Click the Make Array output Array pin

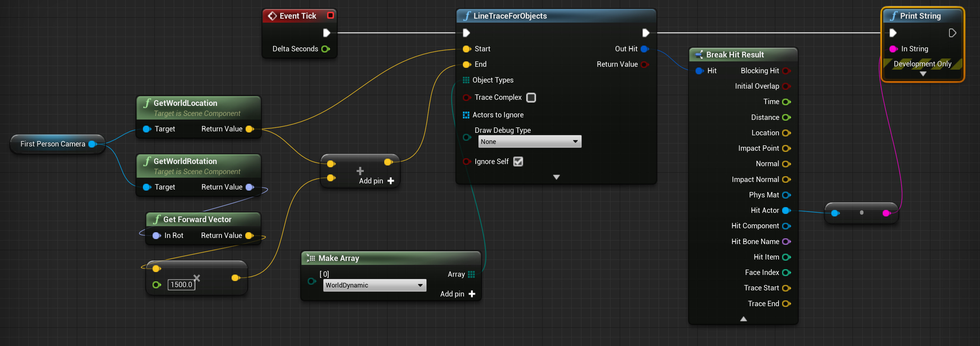tap(471, 274)
